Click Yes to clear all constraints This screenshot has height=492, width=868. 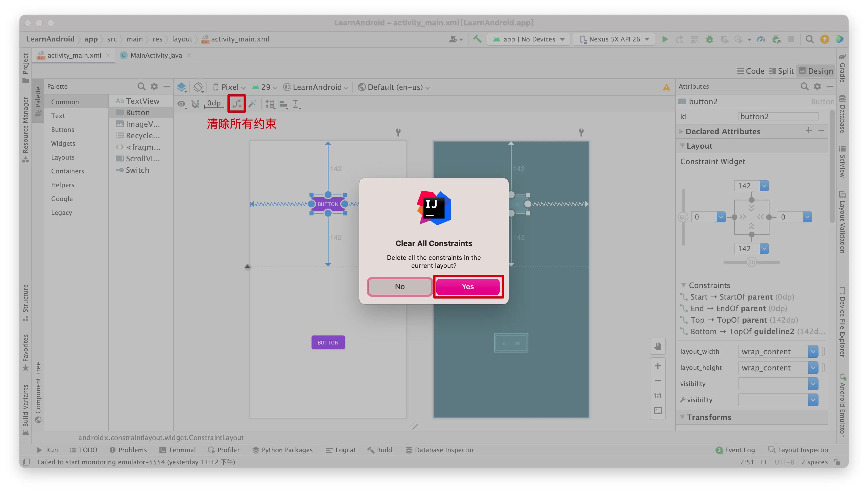468,287
